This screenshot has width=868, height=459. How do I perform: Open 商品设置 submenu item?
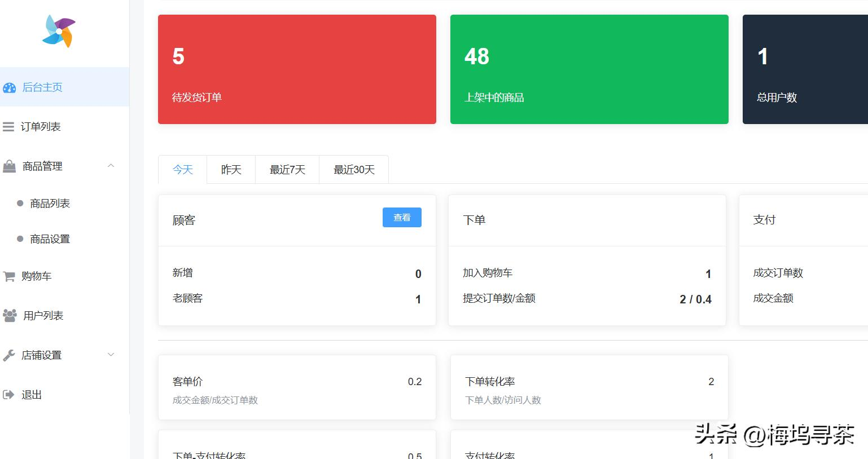(50, 239)
